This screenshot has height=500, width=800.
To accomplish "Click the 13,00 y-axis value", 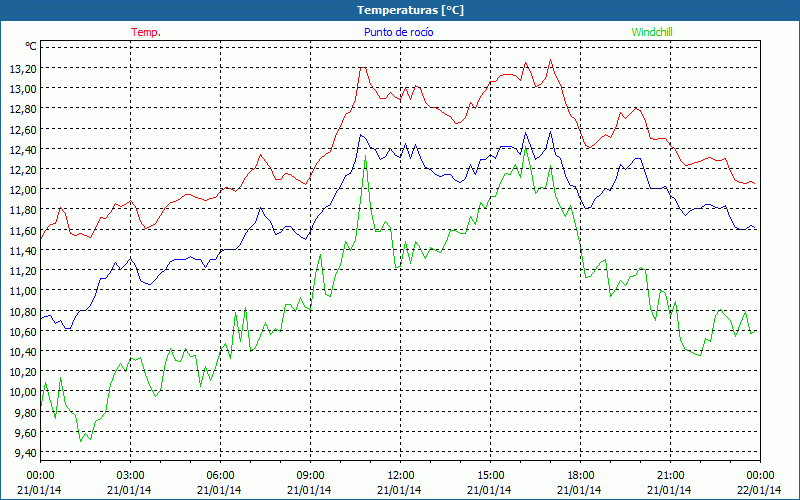I will click(23, 88).
